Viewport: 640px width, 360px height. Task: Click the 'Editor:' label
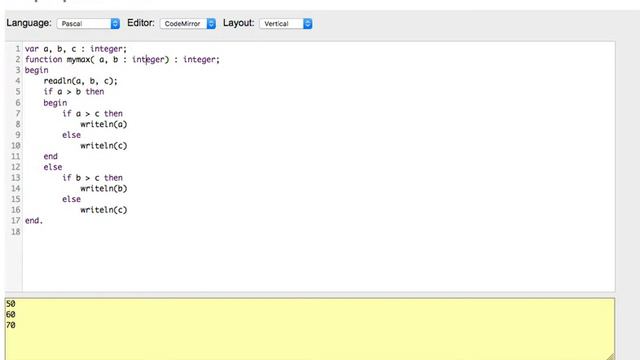click(x=141, y=23)
